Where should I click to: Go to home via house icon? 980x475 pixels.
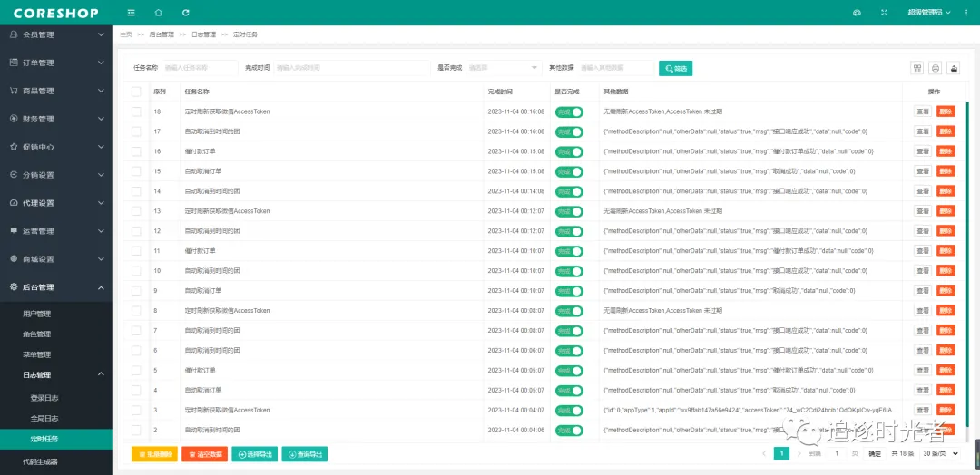[x=158, y=13]
